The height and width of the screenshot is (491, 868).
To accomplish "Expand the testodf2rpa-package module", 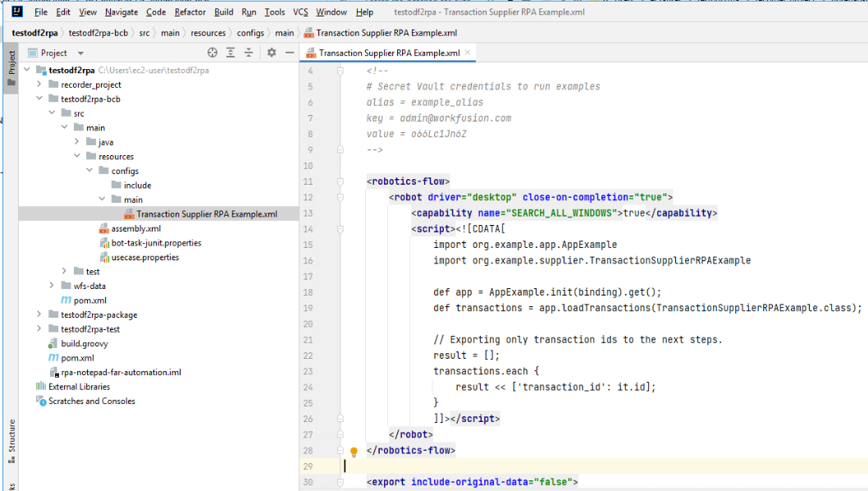I will point(39,314).
